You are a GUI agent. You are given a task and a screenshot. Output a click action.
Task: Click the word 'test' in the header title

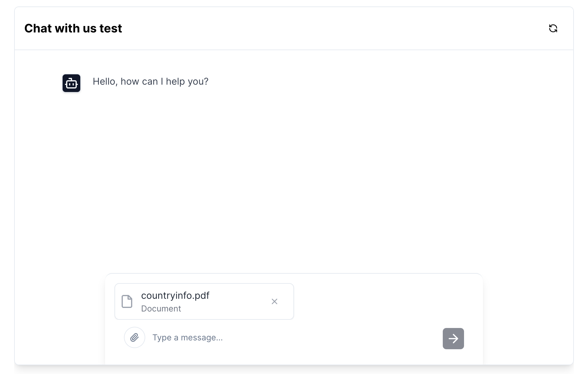tap(110, 28)
